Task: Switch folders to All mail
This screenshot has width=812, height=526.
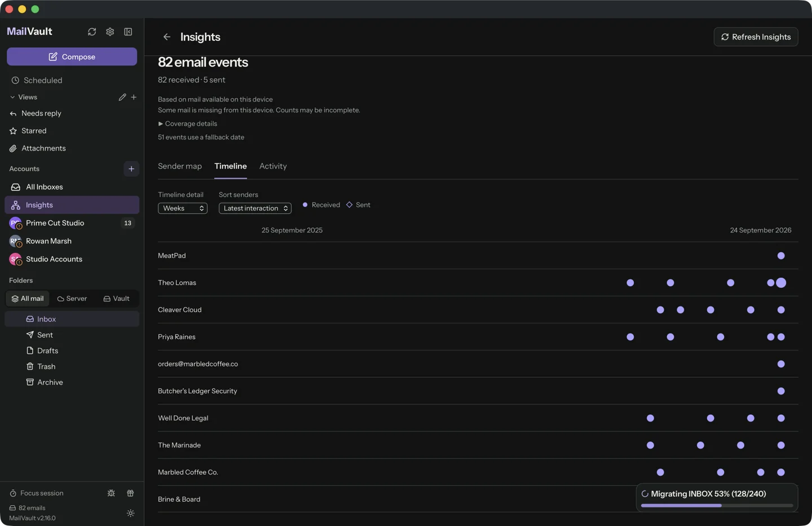Action: pyautogui.click(x=28, y=299)
